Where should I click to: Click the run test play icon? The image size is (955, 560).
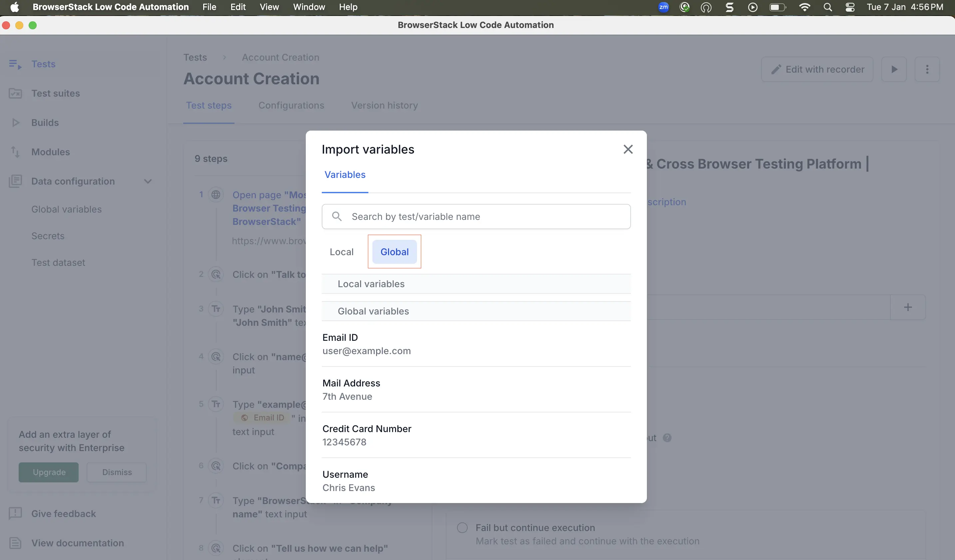[x=894, y=69]
